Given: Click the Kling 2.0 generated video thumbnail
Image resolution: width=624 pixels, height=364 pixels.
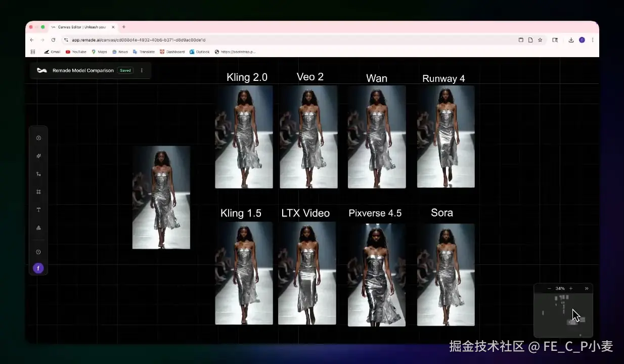Looking at the screenshot, I should point(244,137).
